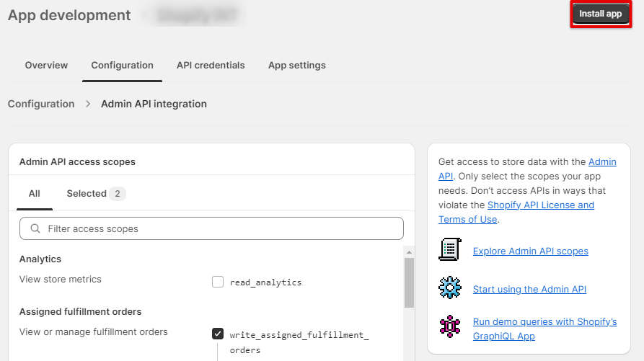
Task: Show the Selected scopes tab
Action: [96, 194]
